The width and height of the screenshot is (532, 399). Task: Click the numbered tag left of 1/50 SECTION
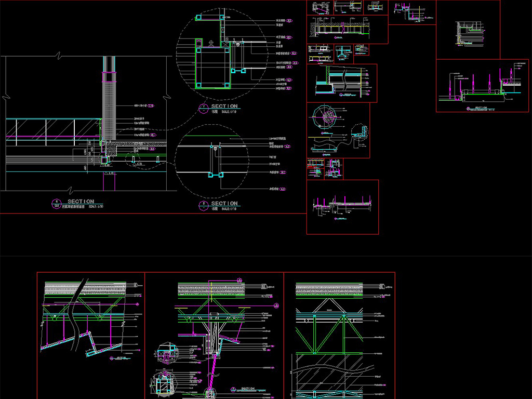click(57, 203)
